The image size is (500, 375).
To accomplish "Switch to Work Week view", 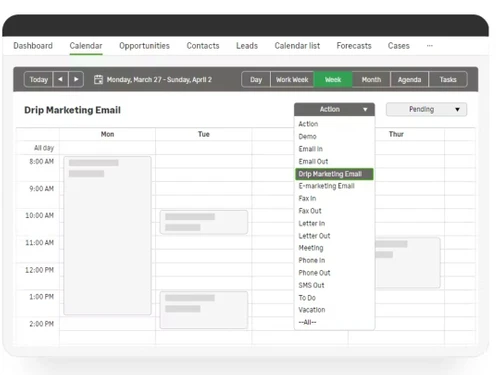I will (292, 79).
